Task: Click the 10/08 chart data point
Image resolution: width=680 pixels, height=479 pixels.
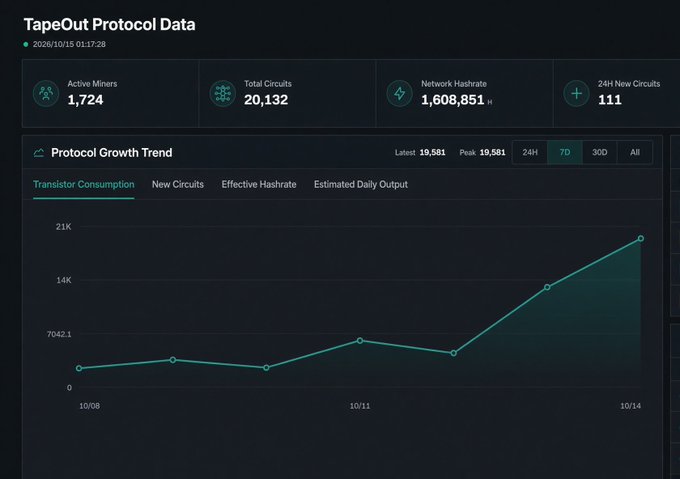Action: tap(79, 368)
